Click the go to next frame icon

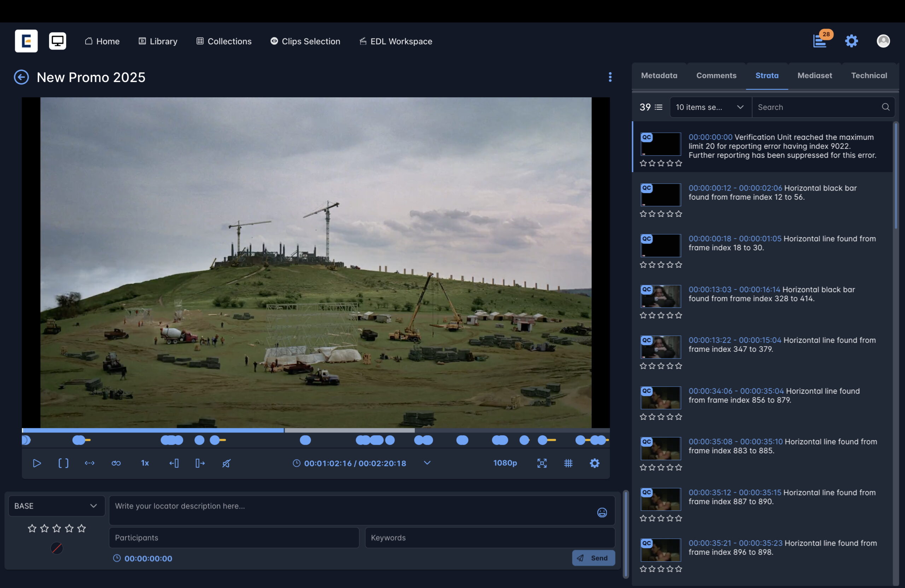pyautogui.click(x=200, y=463)
